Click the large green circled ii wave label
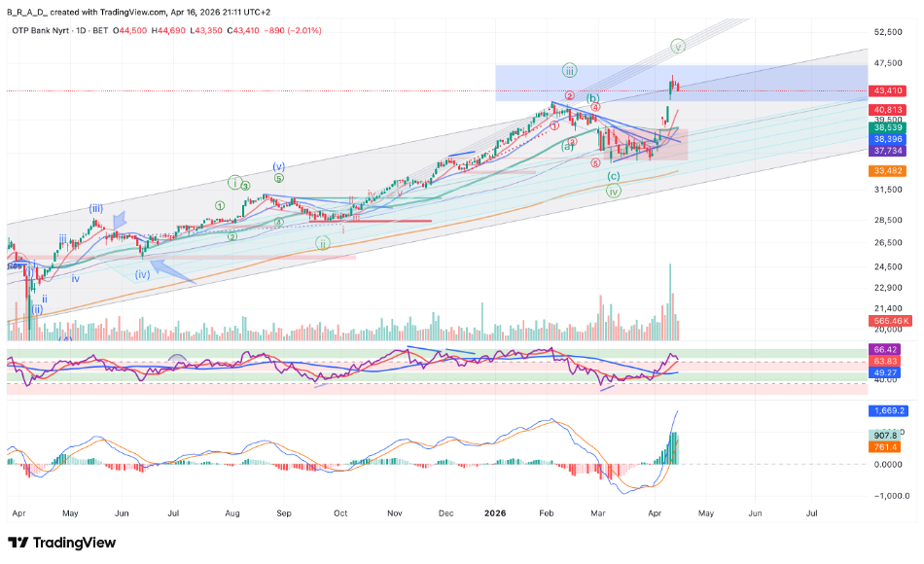 tap(322, 243)
